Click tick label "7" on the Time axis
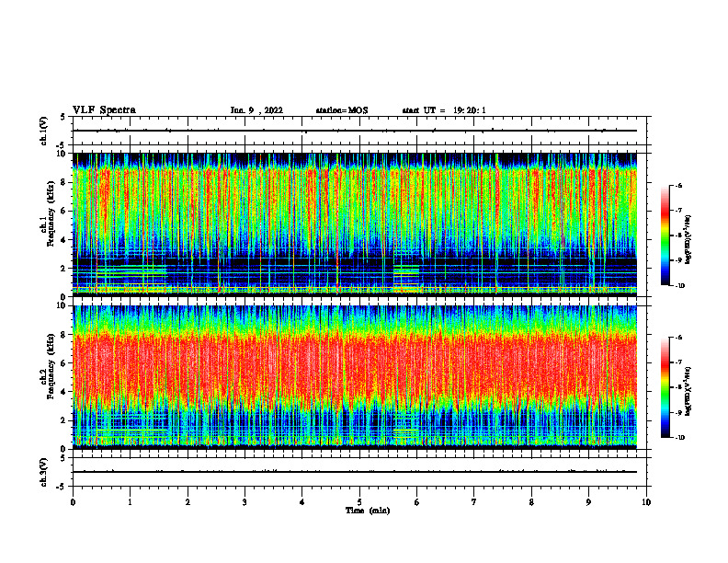The width and height of the screenshot is (728, 563). pyautogui.click(x=474, y=502)
